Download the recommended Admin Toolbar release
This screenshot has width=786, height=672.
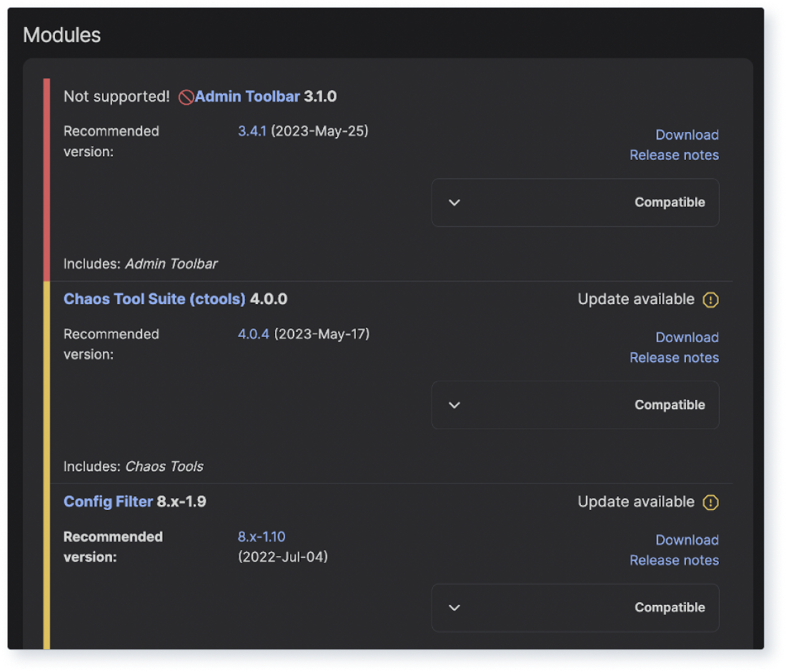(687, 135)
